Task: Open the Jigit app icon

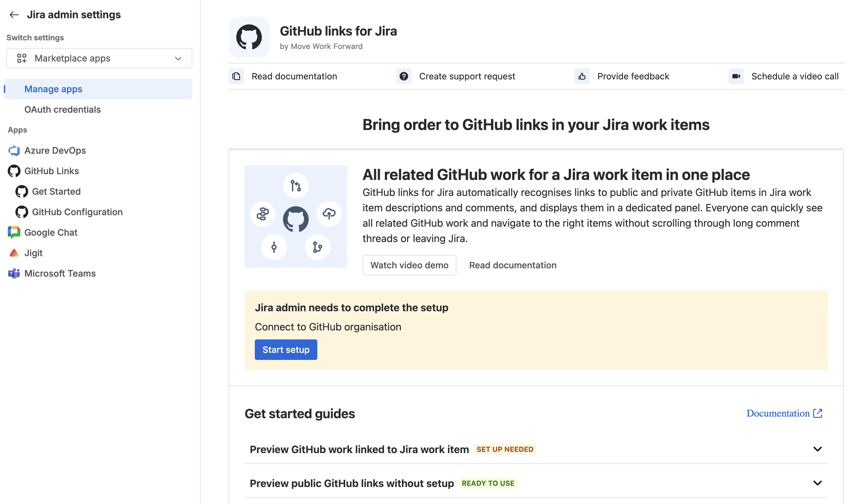Action: 14,253
